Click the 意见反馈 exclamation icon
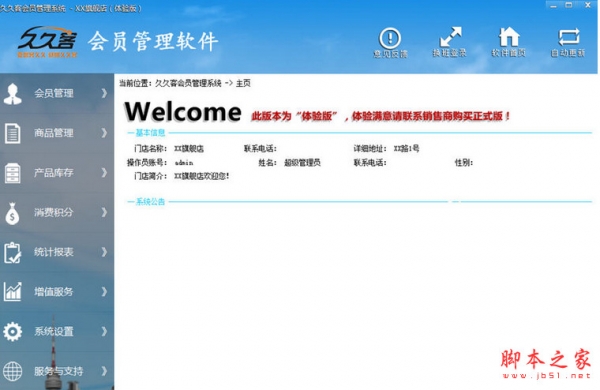This screenshot has height=390, width=600. coord(390,38)
